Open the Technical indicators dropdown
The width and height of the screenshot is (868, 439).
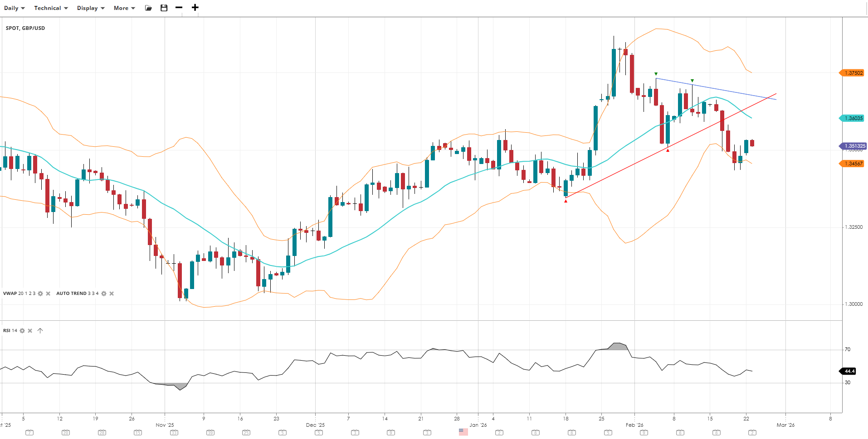51,8
